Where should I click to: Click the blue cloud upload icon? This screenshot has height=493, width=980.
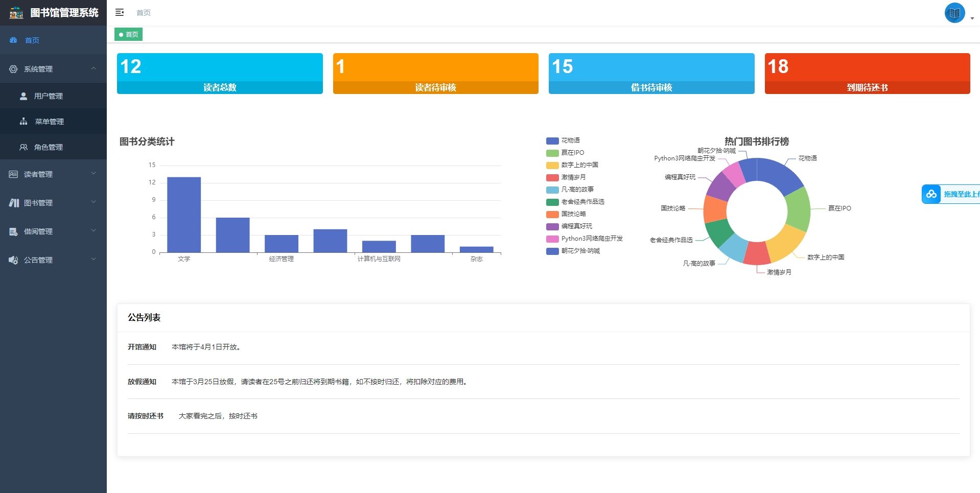pos(931,194)
